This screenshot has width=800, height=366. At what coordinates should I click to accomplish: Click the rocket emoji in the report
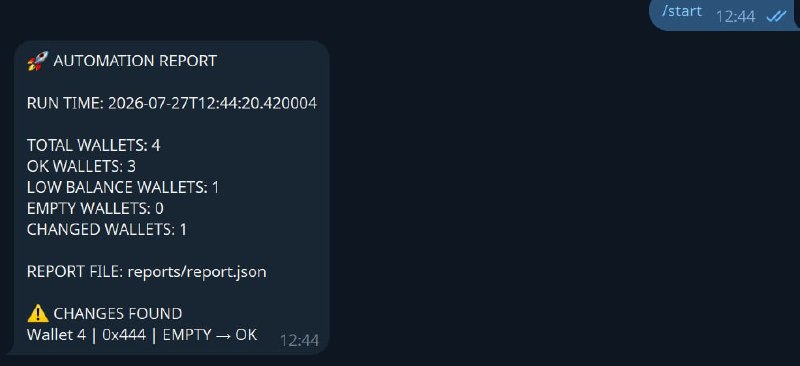tap(37, 61)
